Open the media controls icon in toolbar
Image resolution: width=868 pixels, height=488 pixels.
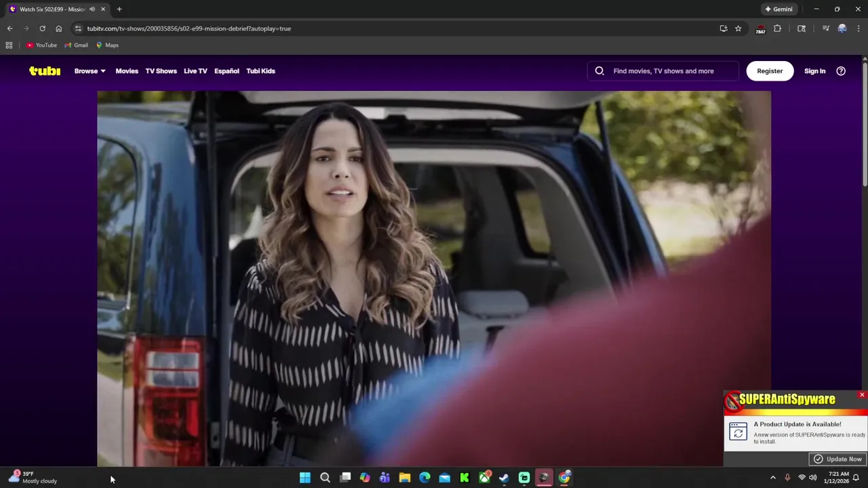[825, 28]
